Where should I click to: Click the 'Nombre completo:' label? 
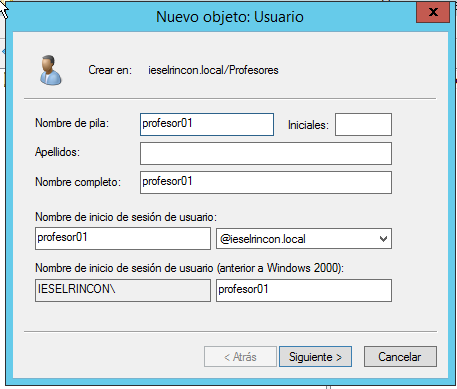pos(78,182)
